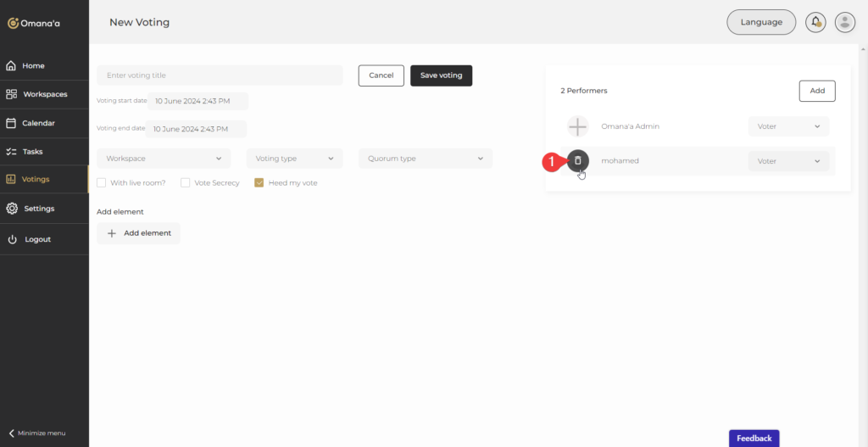Click the Settings gear icon in sidebar
Image resolution: width=868 pixels, height=447 pixels.
coord(12,209)
